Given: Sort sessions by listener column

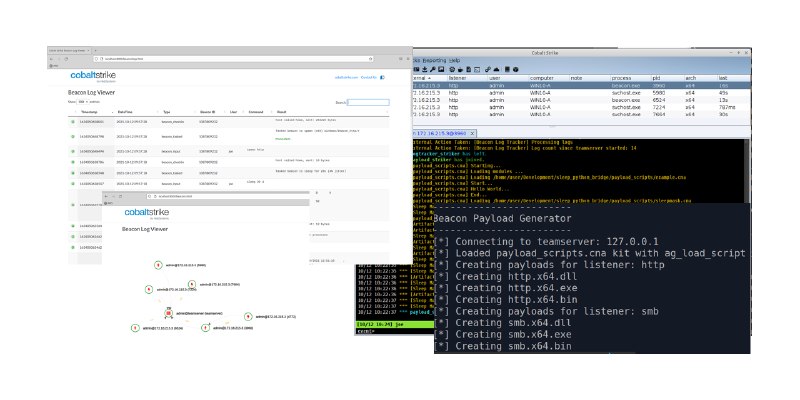Looking at the screenshot, I should (467, 78).
